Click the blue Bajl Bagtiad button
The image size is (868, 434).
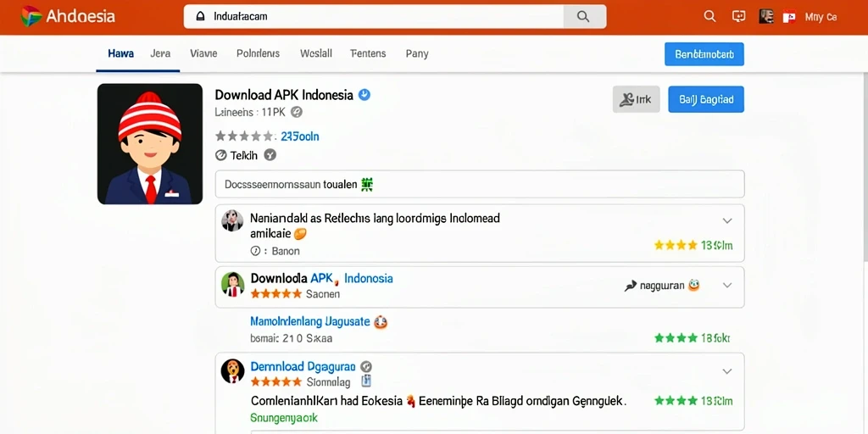[x=706, y=100]
